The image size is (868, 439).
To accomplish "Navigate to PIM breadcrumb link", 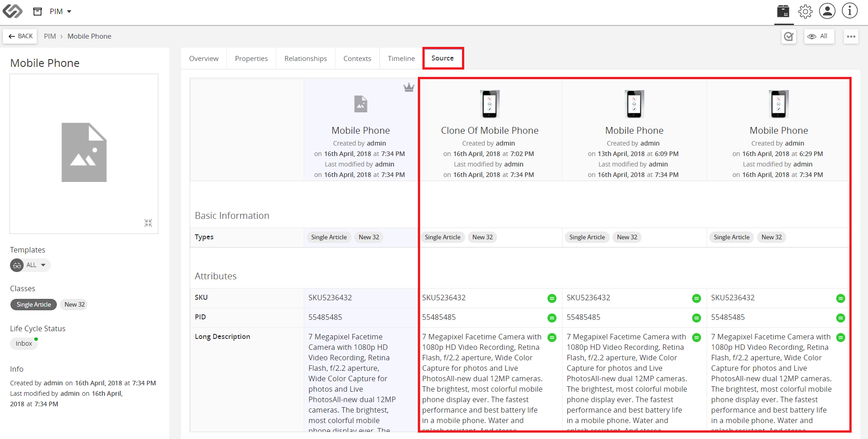I will (x=50, y=36).
